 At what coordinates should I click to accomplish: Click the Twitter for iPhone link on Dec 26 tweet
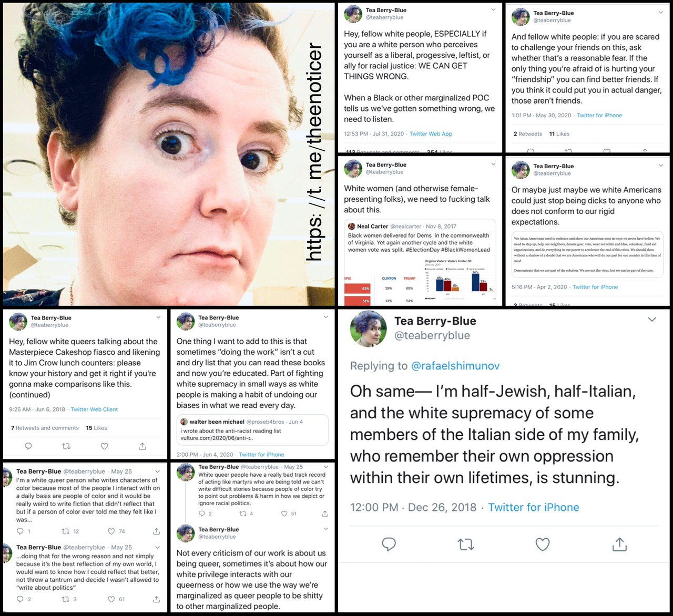(x=534, y=507)
